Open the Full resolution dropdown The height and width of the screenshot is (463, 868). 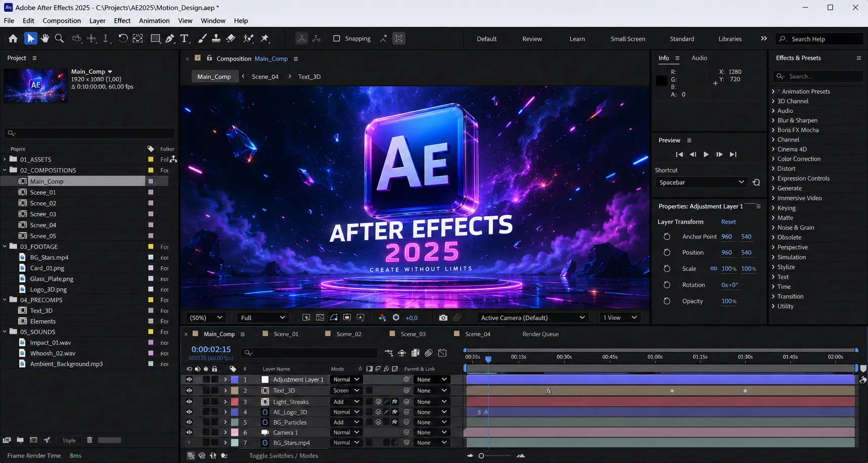[x=263, y=318]
